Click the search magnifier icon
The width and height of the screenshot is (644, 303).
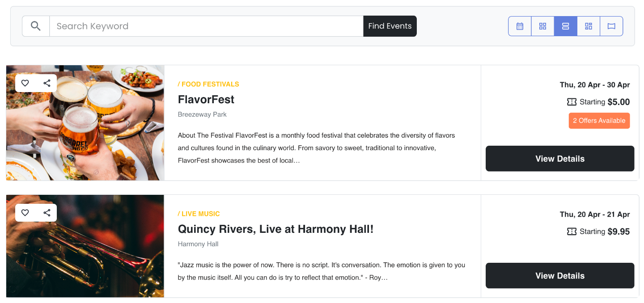click(36, 26)
